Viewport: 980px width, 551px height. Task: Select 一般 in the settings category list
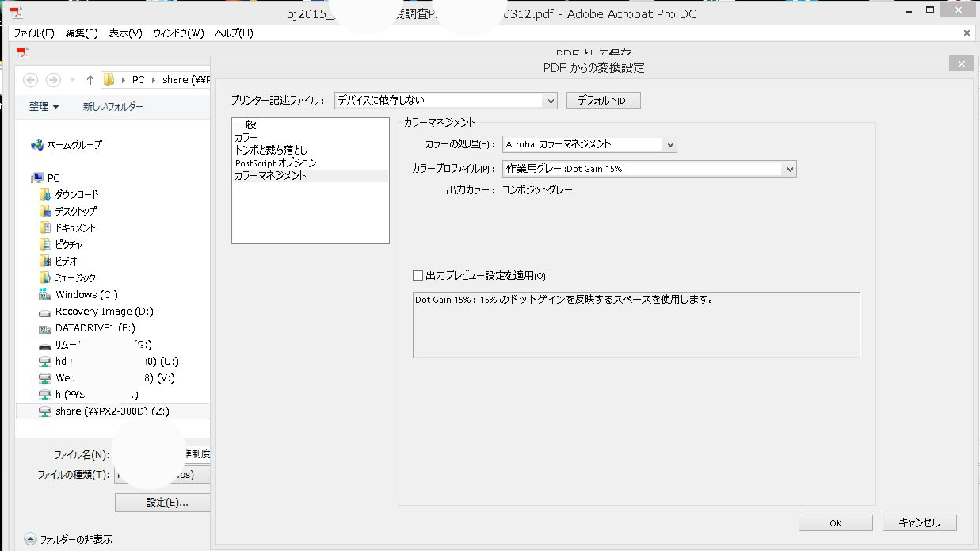310,125
